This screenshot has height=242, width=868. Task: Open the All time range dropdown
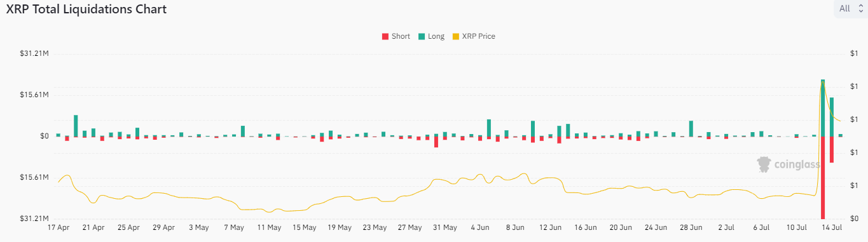coord(850,8)
